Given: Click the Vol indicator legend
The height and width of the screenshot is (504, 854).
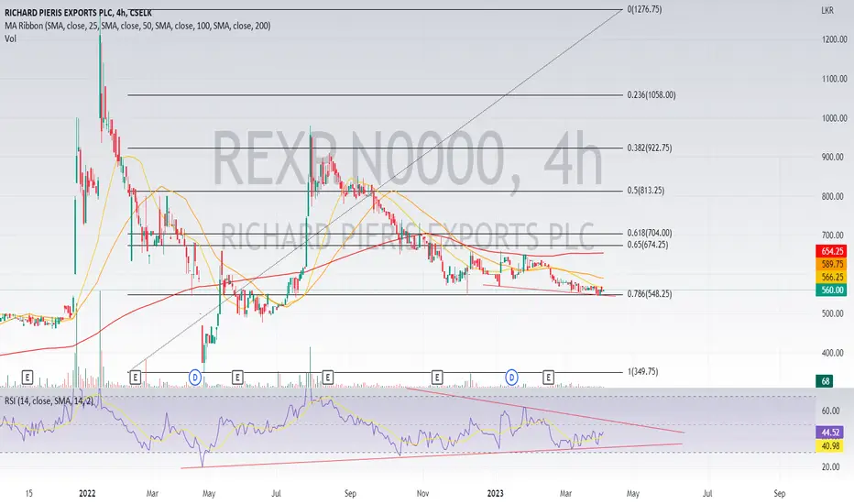Looking at the screenshot, I should coord(10,38).
